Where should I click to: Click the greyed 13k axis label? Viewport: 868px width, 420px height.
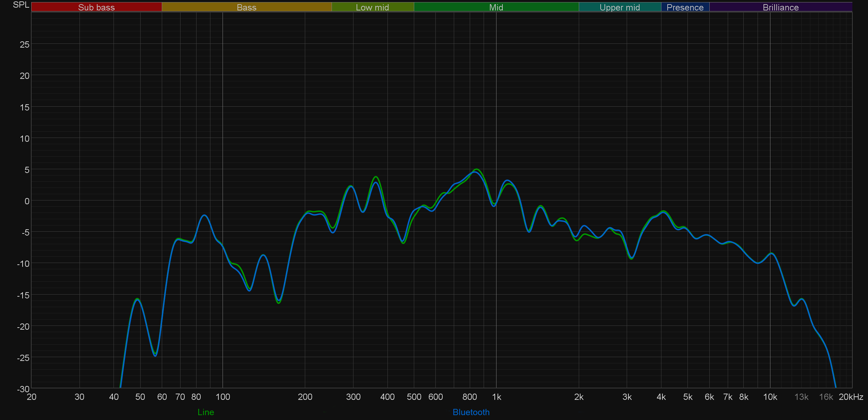pyautogui.click(x=801, y=397)
